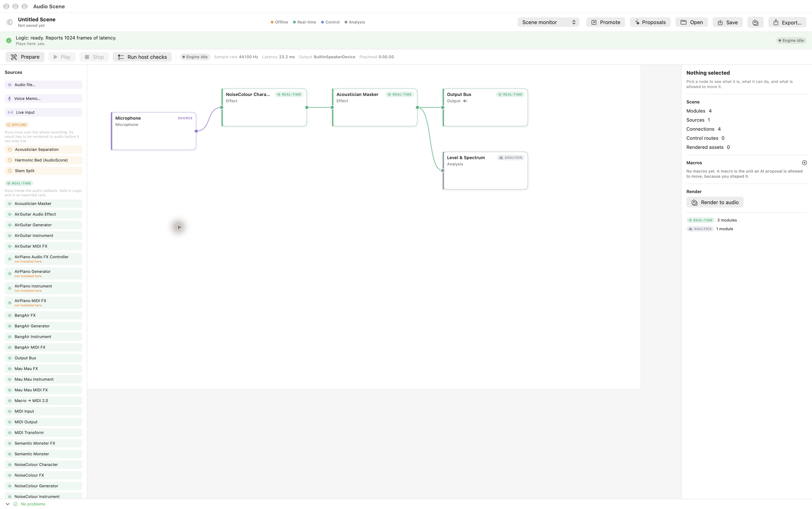The width and height of the screenshot is (812, 509).
Task: Click the Promote button
Action: [605, 22]
